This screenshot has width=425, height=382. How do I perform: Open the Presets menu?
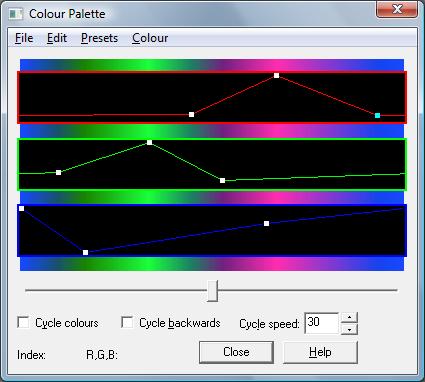click(x=99, y=38)
